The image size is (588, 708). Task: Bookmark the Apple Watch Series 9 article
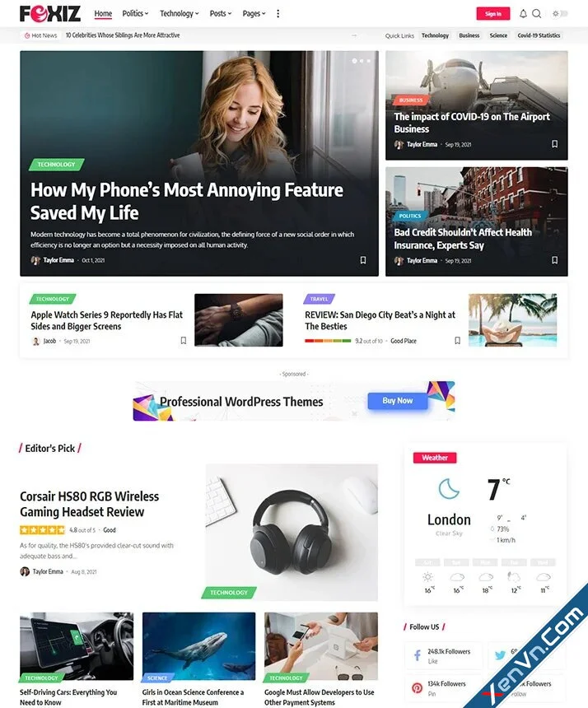(x=184, y=341)
